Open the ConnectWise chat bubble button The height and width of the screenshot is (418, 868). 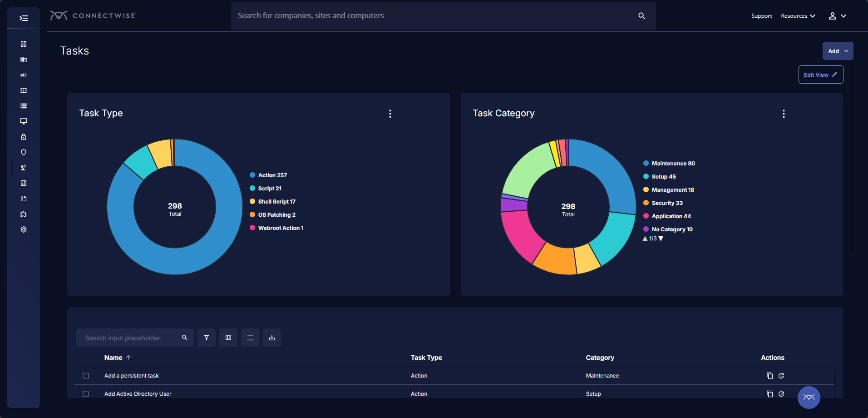(x=809, y=398)
